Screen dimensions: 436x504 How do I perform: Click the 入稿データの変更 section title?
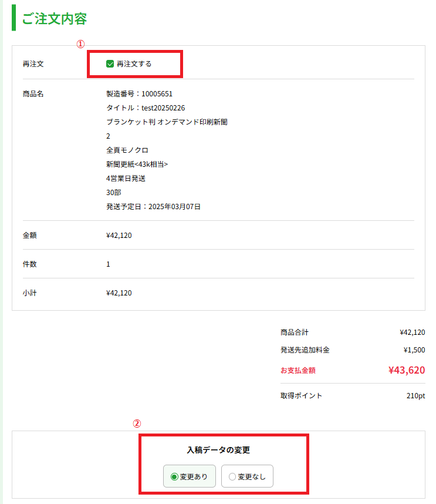[218, 451]
